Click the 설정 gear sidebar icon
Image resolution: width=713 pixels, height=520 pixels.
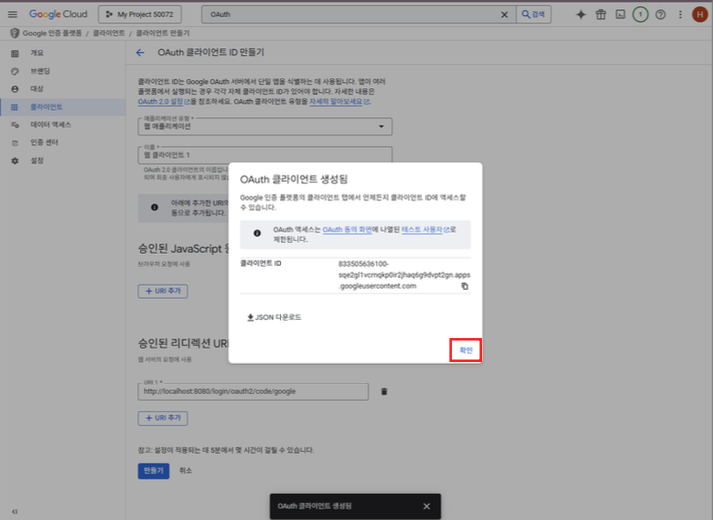click(15, 161)
